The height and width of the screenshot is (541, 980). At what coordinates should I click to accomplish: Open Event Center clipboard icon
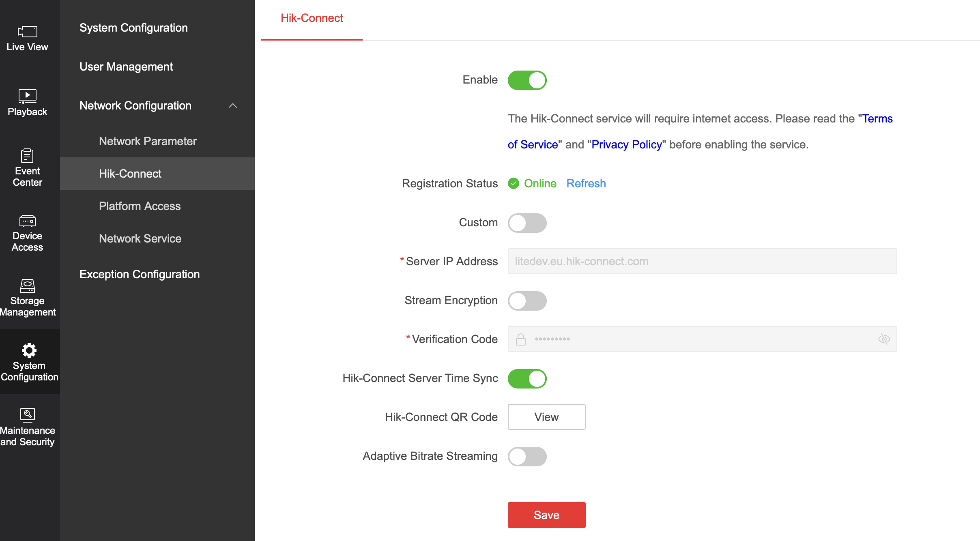tap(27, 155)
